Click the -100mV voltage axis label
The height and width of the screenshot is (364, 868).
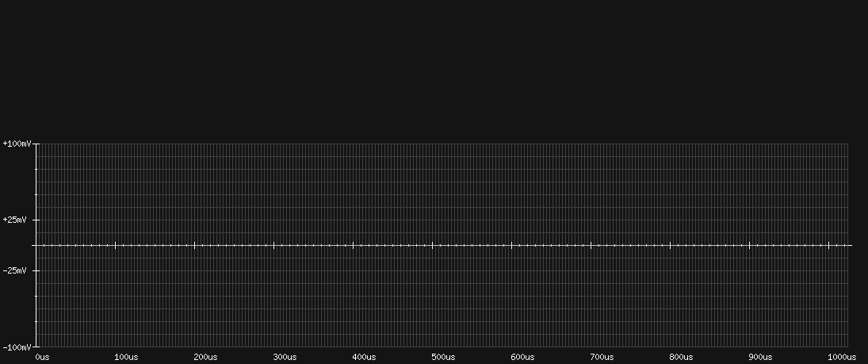point(17,347)
